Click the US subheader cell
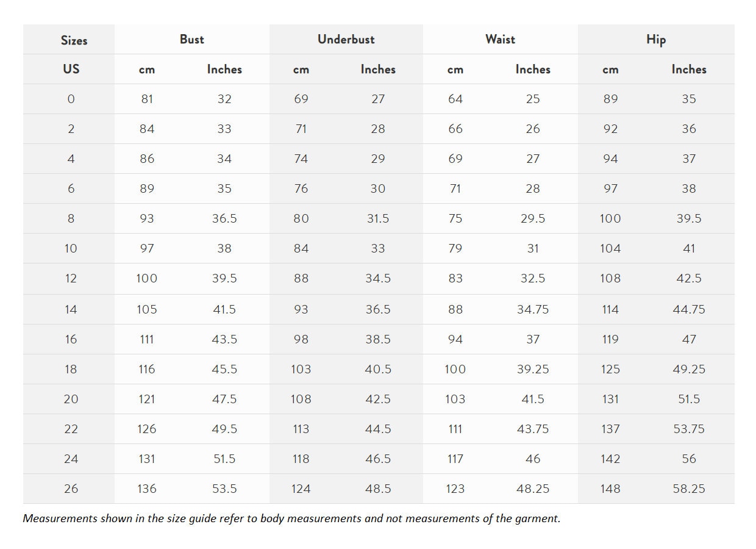The image size is (756, 549). pyautogui.click(x=71, y=69)
